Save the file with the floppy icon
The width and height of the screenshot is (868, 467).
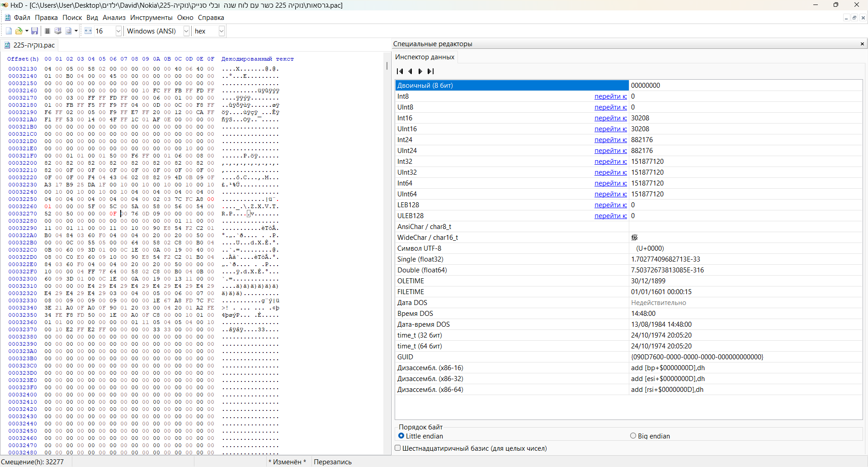34,31
